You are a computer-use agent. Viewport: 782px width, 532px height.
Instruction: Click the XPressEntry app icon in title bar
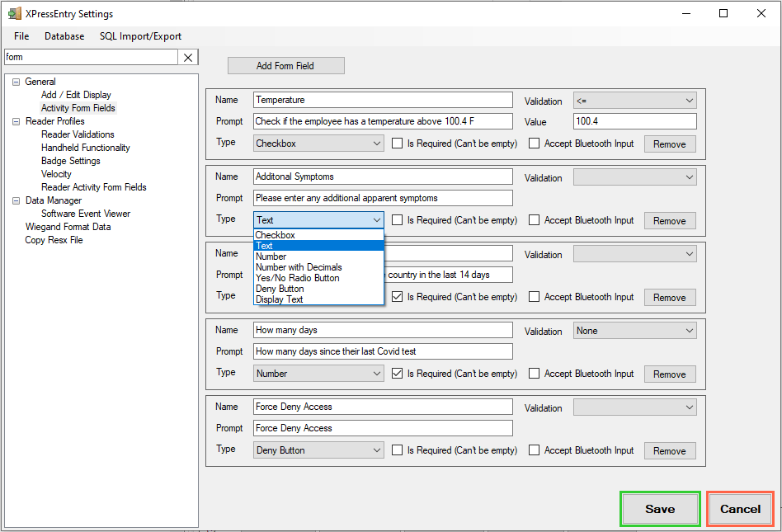coord(14,14)
